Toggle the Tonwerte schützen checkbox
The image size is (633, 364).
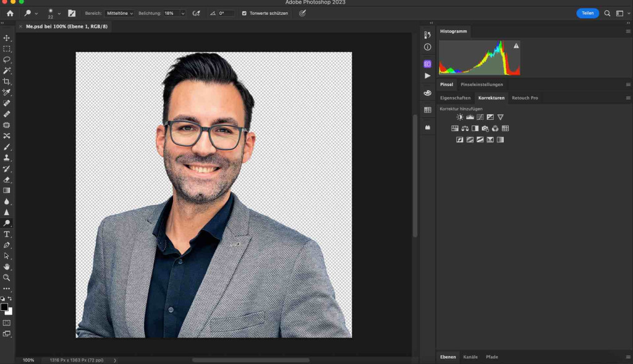(244, 13)
